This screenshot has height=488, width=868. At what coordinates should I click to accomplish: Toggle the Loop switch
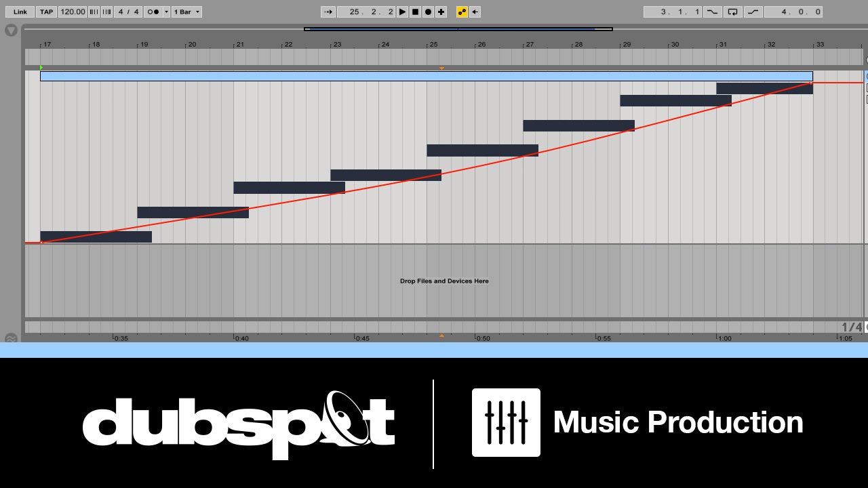[732, 12]
